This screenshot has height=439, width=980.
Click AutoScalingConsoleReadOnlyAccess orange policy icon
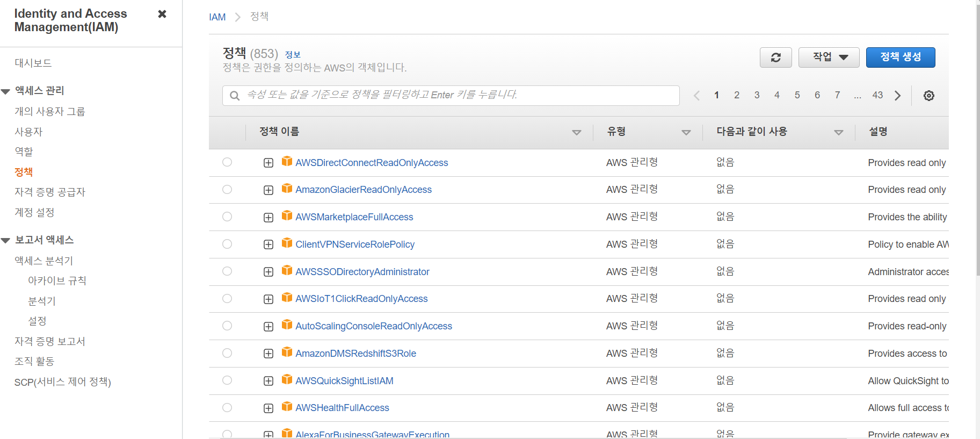pyautogui.click(x=287, y=325)
